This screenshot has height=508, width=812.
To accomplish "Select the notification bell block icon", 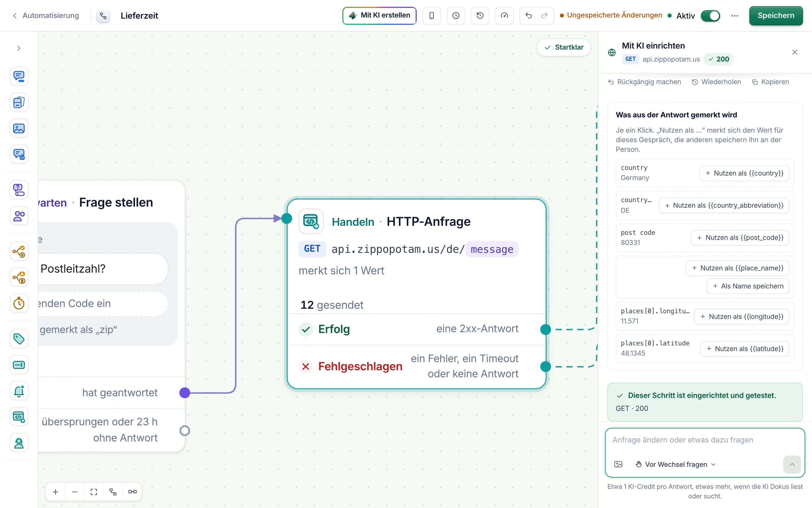I will (x=19, y=391).
